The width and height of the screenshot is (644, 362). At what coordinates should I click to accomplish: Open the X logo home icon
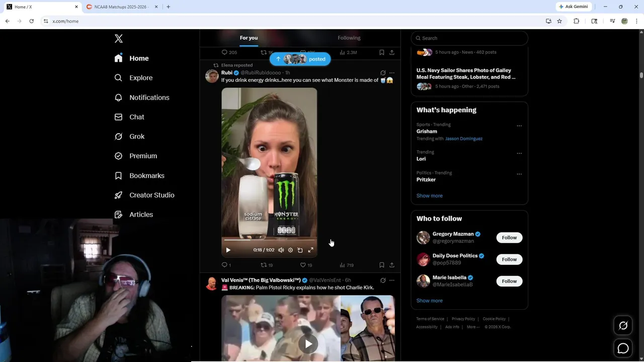(119, 39)
